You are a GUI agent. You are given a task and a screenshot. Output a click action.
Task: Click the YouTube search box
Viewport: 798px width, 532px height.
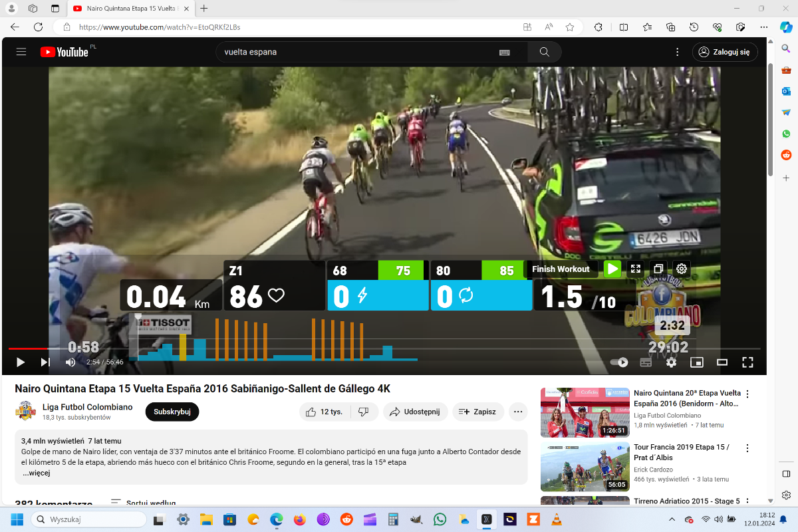coord(359,52)
